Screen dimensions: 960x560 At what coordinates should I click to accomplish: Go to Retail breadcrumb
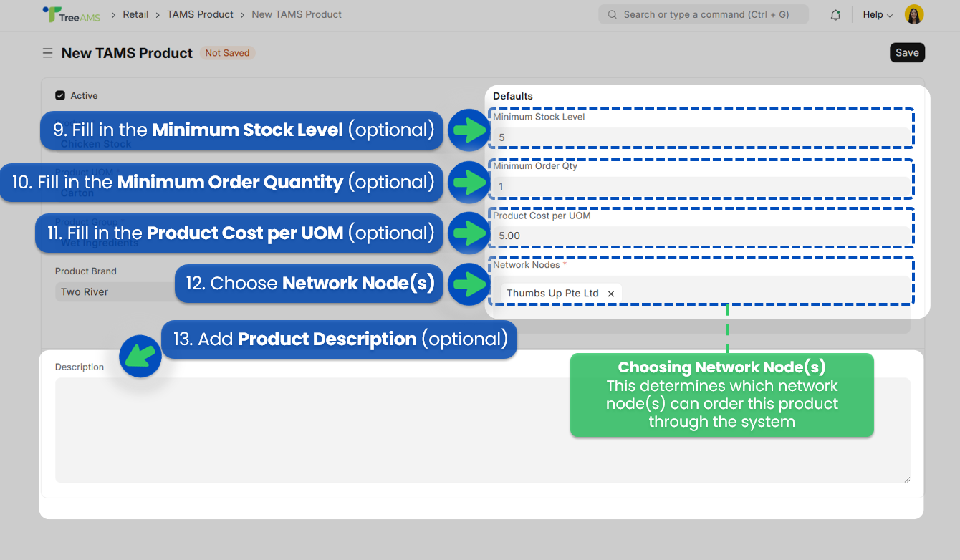[136, 14]
